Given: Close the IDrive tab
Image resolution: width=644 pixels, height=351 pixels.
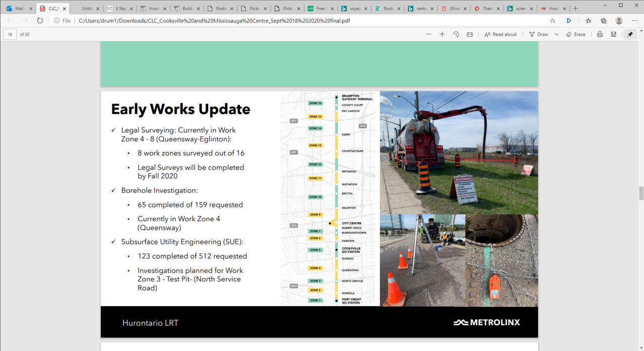Looking at the screenshot, I should 466,9.
